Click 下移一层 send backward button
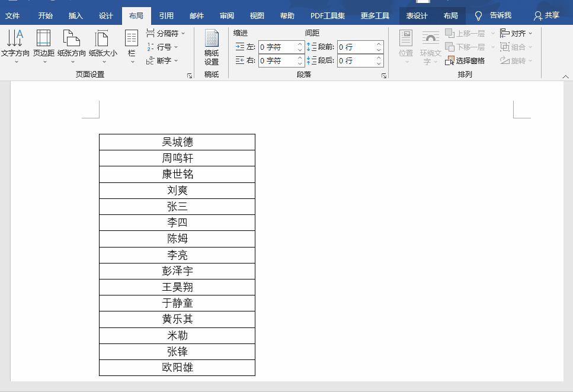Screen dimensions: 573x392 tap(465, 47)
